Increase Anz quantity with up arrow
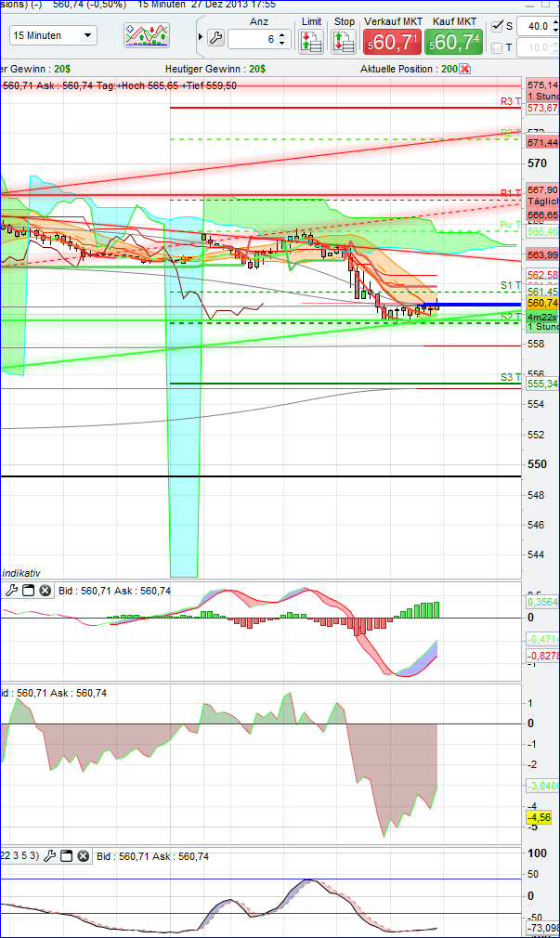The image size is (560, 938). 283,34
